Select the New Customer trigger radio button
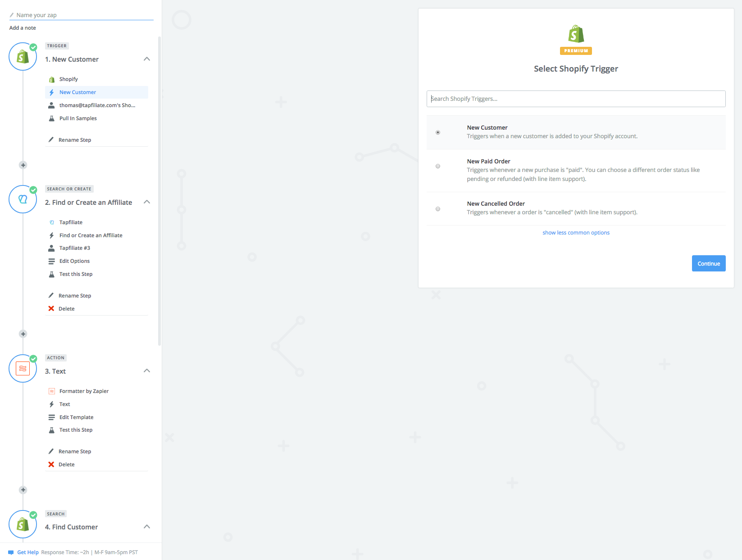 pos(438,132)
